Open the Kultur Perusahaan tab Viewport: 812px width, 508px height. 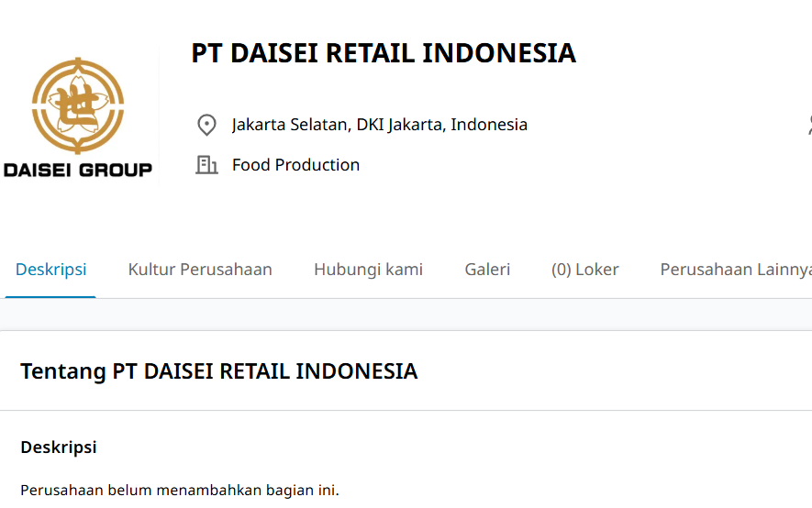pyautogui.click(x=200, y=270)
